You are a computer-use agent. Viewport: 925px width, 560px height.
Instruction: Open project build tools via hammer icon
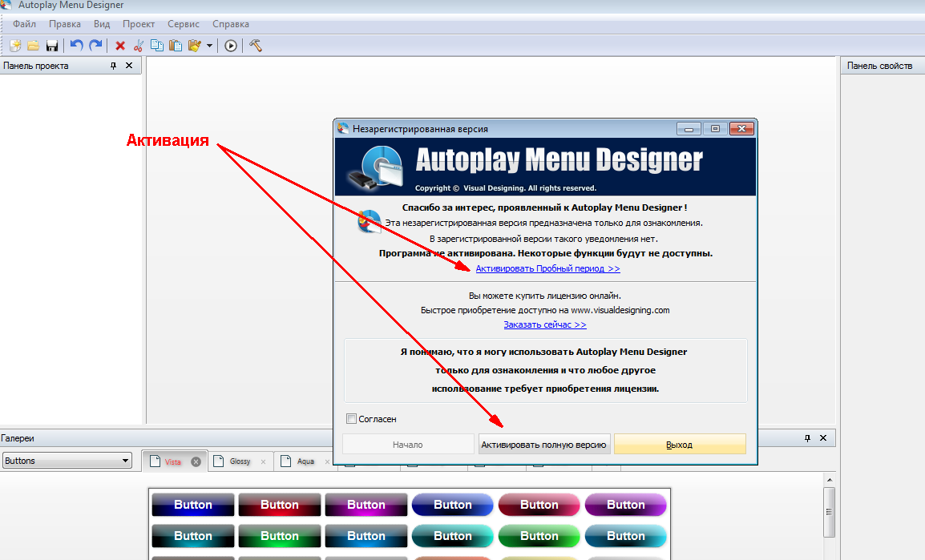click(257, 46)
